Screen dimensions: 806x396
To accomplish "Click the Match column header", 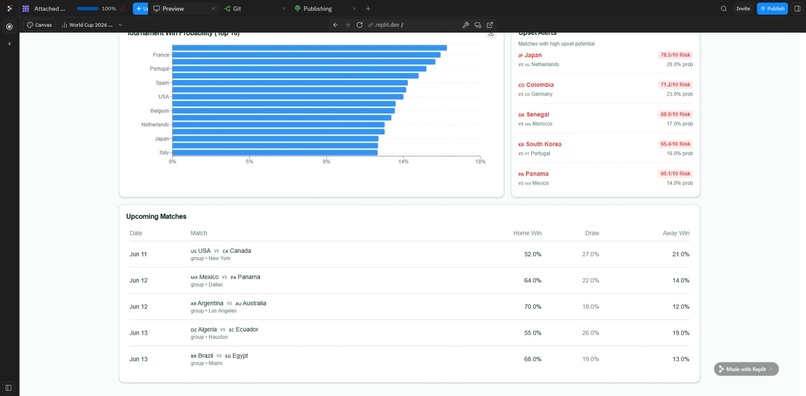I will 199,233.
